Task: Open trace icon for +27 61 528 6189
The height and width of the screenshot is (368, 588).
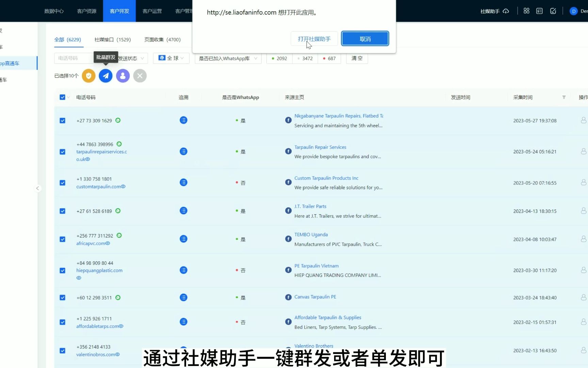Action: click(x=183, y=211)
